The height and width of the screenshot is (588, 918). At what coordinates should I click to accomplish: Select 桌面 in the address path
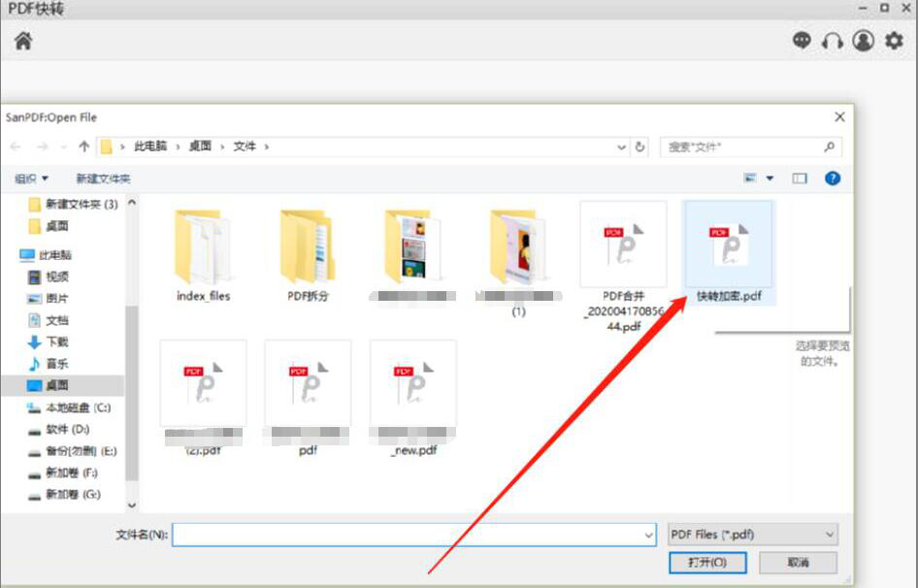pyautogui.click(x=200, y=147)
